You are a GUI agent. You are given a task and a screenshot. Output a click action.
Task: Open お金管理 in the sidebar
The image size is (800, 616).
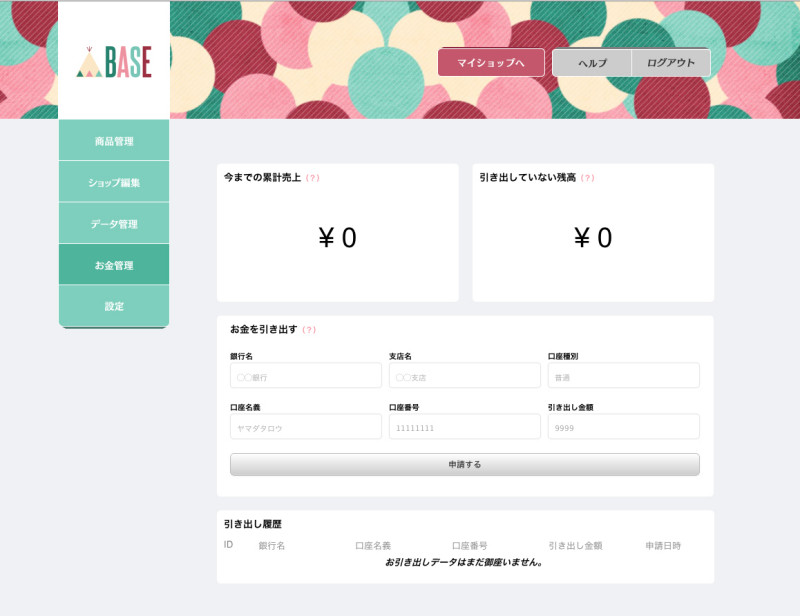(x=114, y=266)
